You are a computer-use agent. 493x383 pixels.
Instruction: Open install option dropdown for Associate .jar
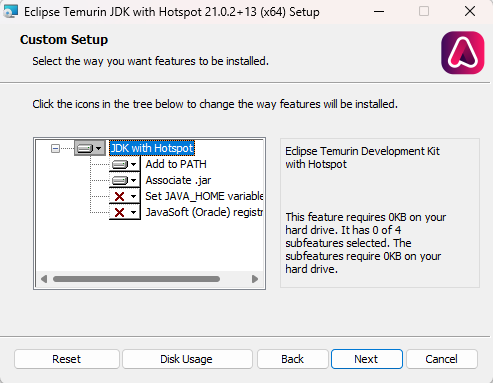[x=124, y=180]
